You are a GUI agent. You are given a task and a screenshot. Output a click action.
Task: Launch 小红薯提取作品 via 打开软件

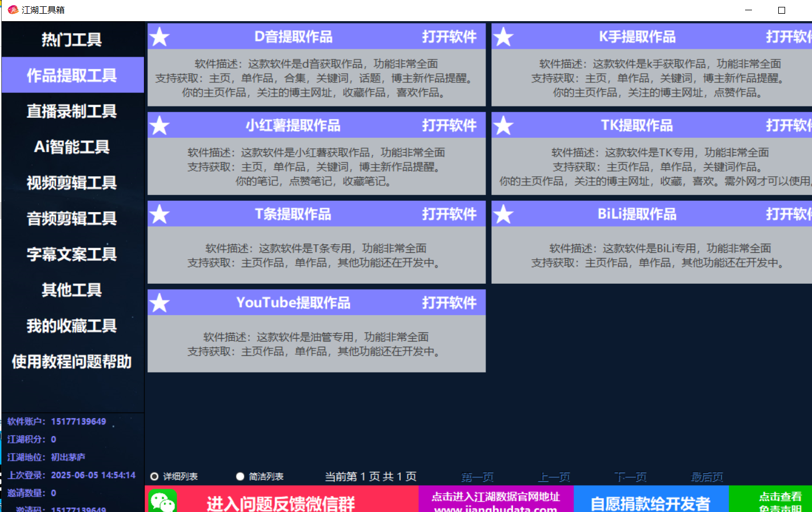click(x=449, y=125)
